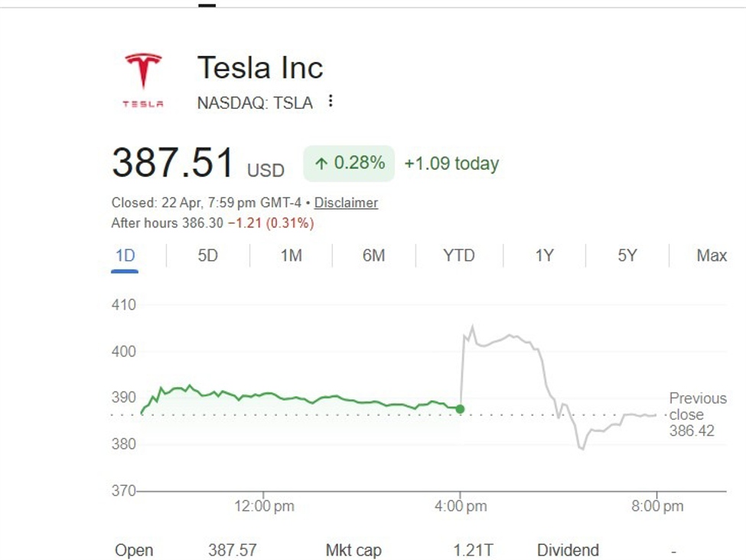This screenshot has width=746, height=560.
Task: Switch to the 1Y chart tab
Action: [542, 255]
